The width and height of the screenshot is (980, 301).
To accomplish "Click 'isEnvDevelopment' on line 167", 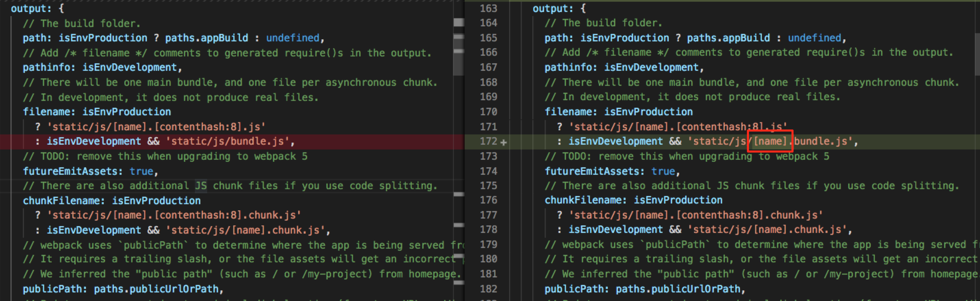I will [x=651, y=68].
